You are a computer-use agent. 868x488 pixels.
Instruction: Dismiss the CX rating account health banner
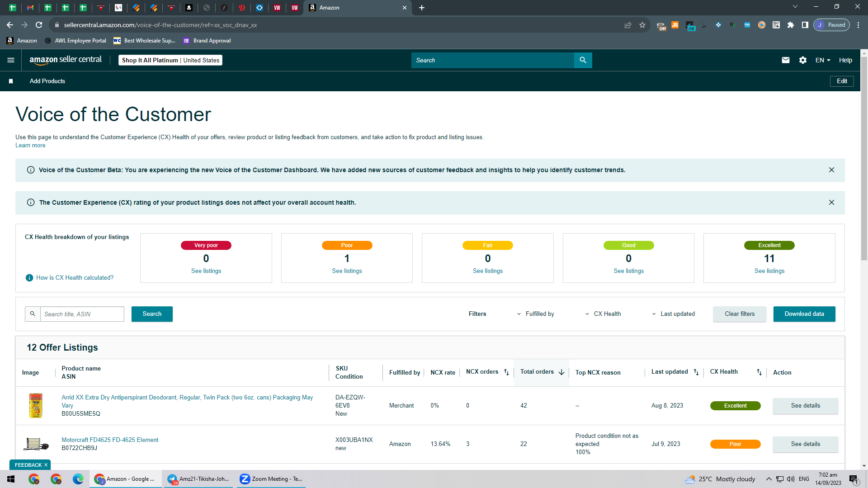pyautogui.click(x=831, y=202)
